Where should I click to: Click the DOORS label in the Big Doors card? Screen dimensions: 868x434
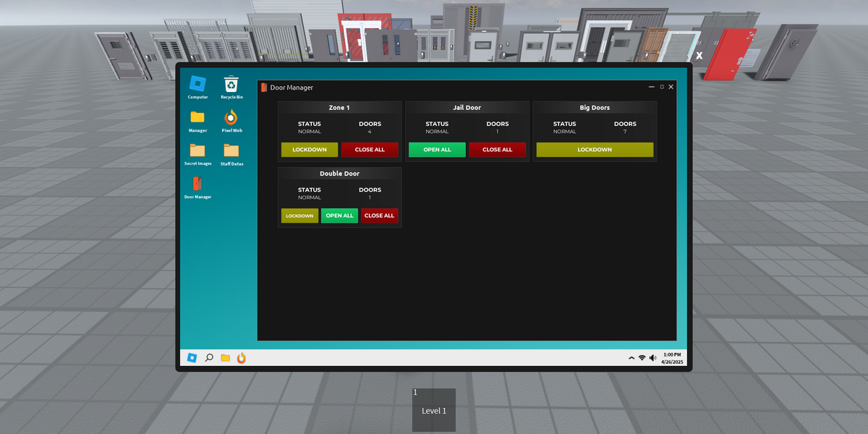click(x=625, y=124)
